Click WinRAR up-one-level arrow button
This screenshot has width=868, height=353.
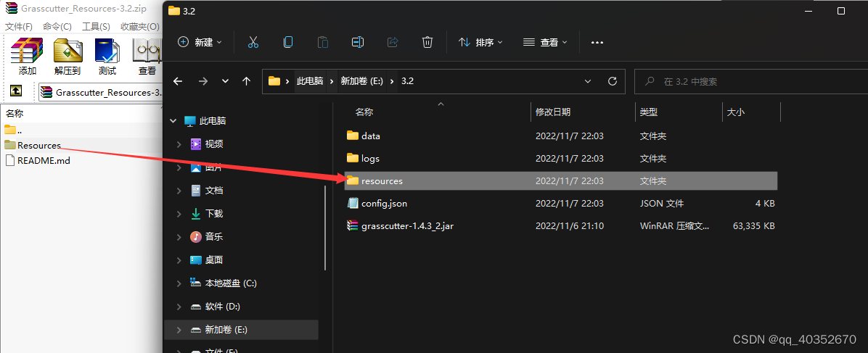pyautogui.click(x=17, y=91)
